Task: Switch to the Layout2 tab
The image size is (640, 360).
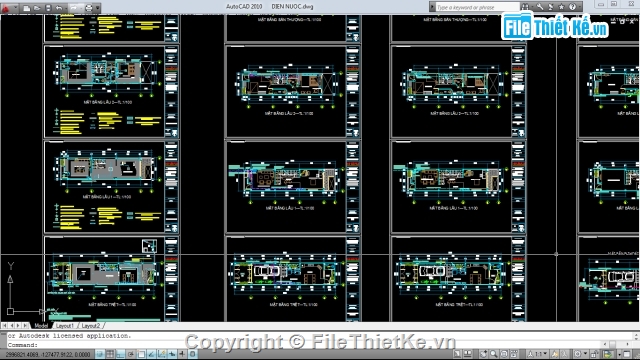Action: point(91,326)
